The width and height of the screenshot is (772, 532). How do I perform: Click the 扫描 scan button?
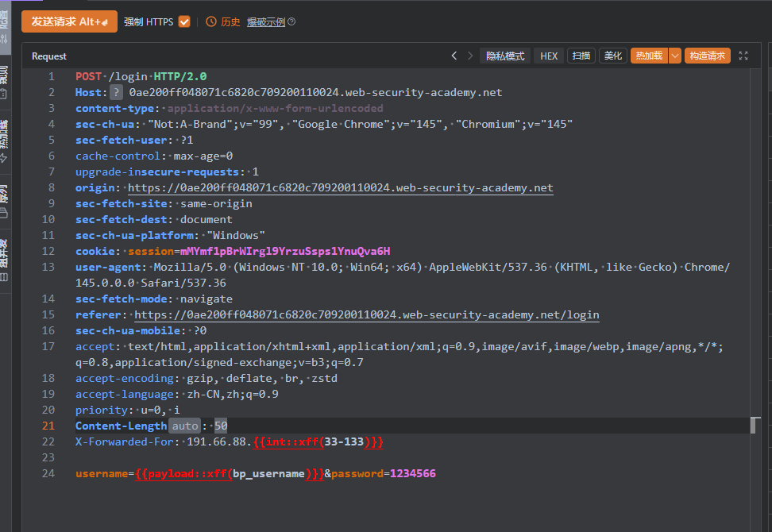point(581,56)
